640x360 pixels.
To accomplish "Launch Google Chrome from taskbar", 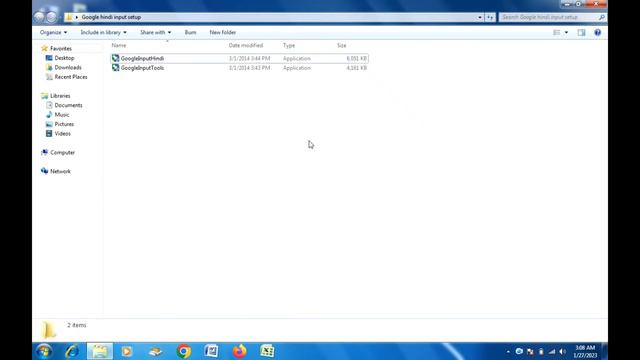I will click(x=184, y=351).
